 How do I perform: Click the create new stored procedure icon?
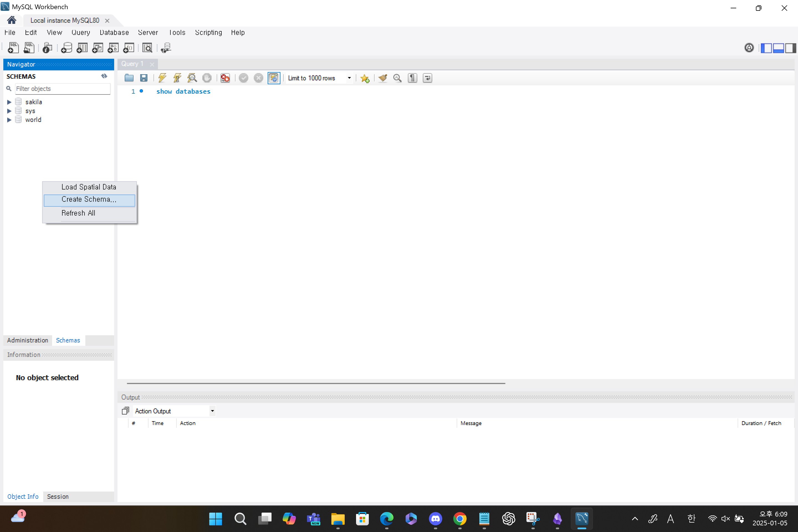coord(113,48)
